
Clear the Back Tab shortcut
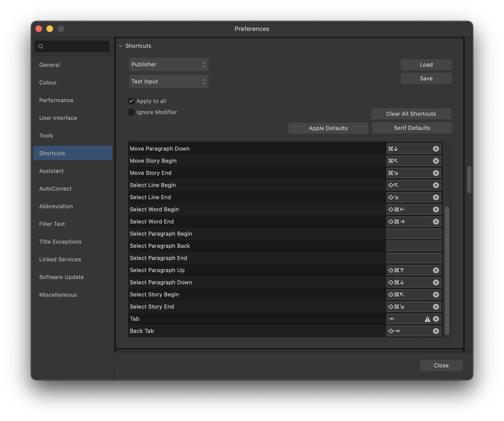(436, 331)
